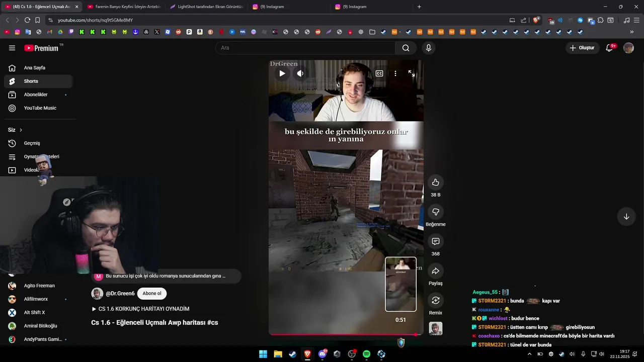Viewport: 644px width, 362px height.
Task: Open a new browser tab
Action: coord(419,7)
